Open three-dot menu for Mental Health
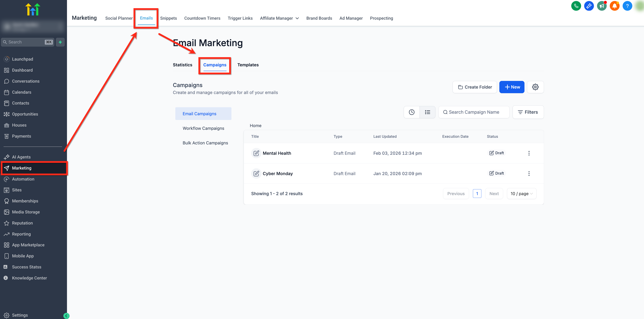This screenshot has height=319, width=644. (529, 153)
